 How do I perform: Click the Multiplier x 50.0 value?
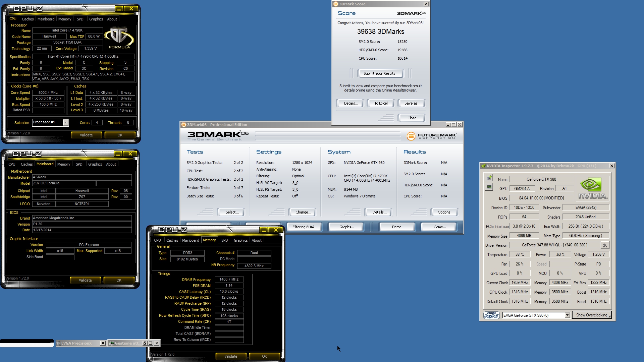pos(48,99)
